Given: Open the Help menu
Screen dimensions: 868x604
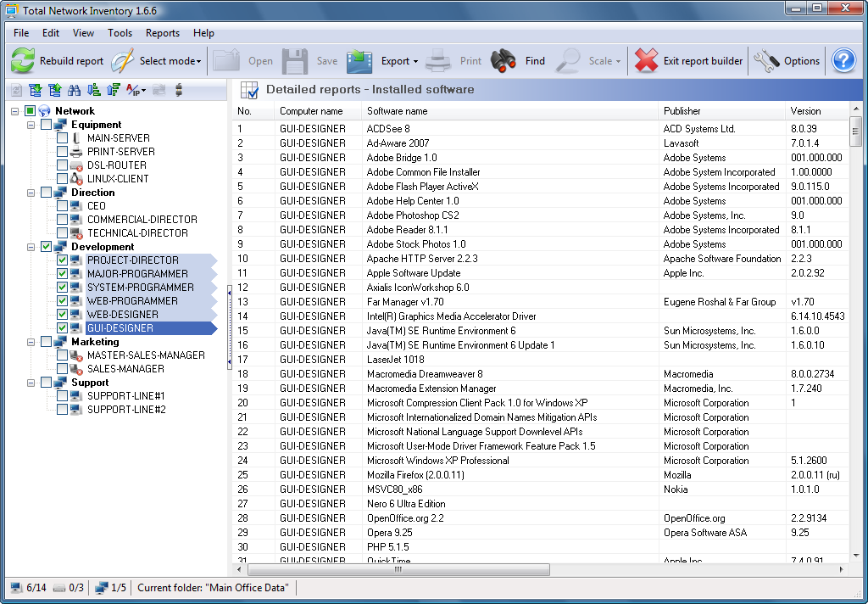Looking at the screenshot, I should [203, 33].
